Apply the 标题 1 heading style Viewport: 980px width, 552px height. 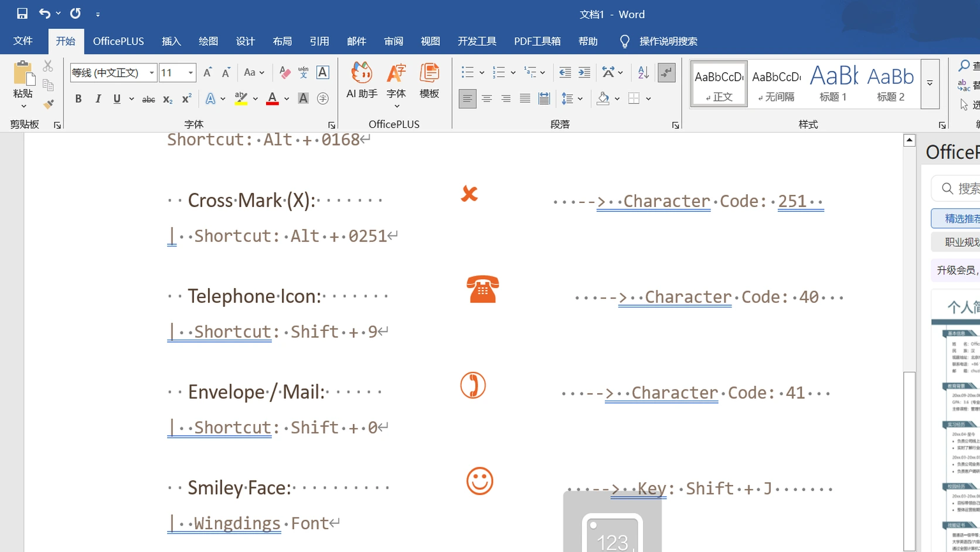pos(833,83)
